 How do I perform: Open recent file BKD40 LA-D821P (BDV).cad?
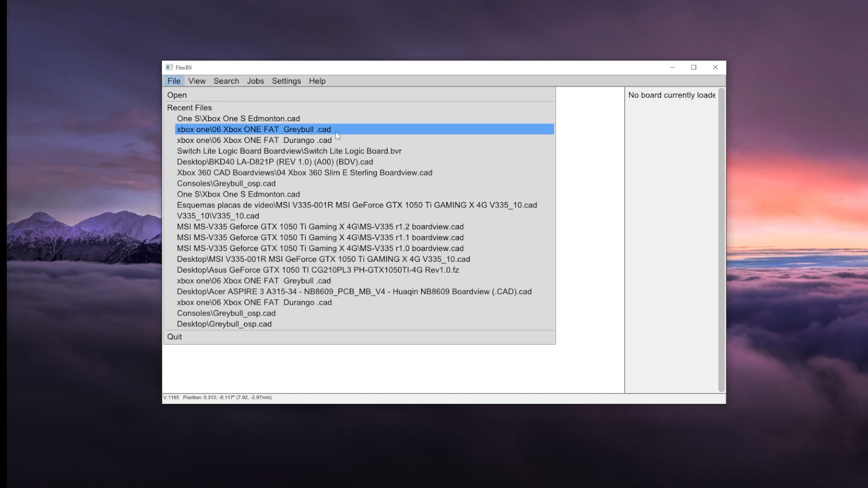pyautogui.click(x=365, y=162)
